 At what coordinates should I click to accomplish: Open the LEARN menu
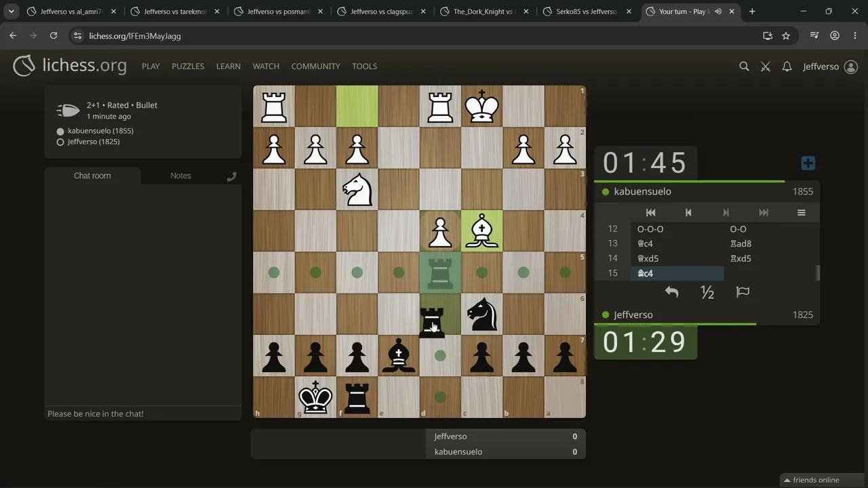pyautogui.click(x=229, y=66)
